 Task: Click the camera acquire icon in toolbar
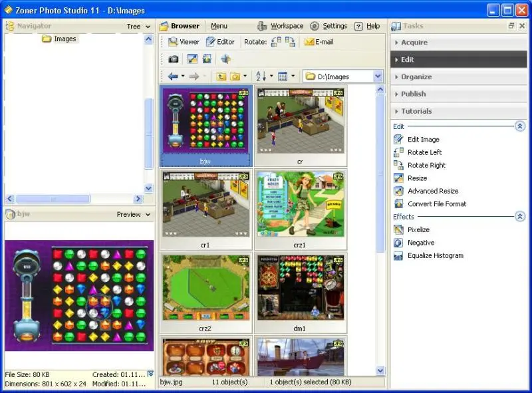coord(174,59)
